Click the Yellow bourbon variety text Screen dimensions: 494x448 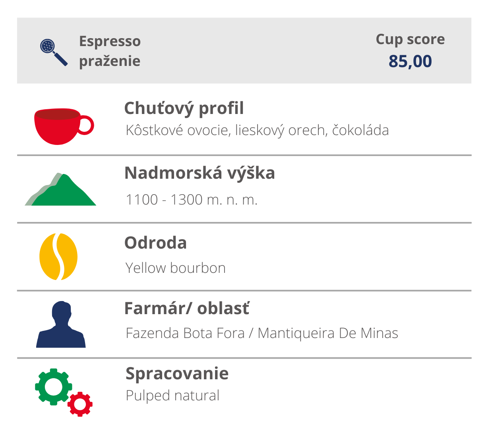(175, 268)
